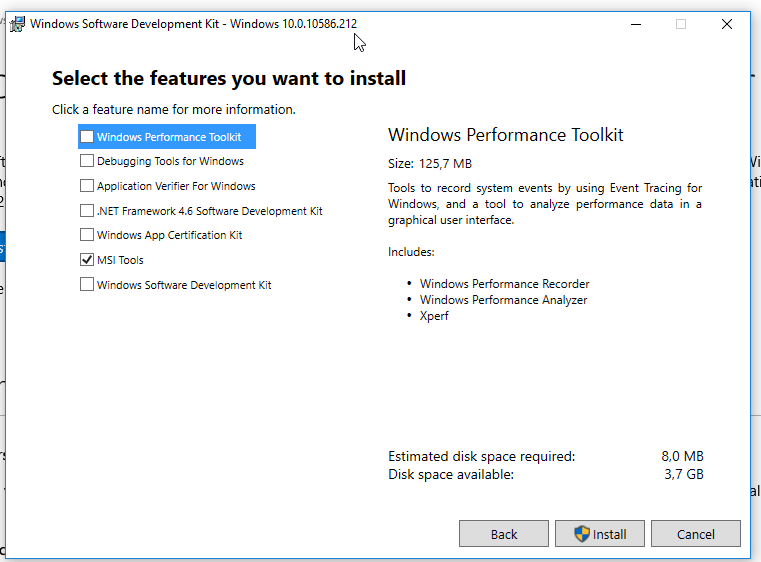Check the Windows Software Development Kit box
The image size is (761, 562).
(x=87, y=285)
